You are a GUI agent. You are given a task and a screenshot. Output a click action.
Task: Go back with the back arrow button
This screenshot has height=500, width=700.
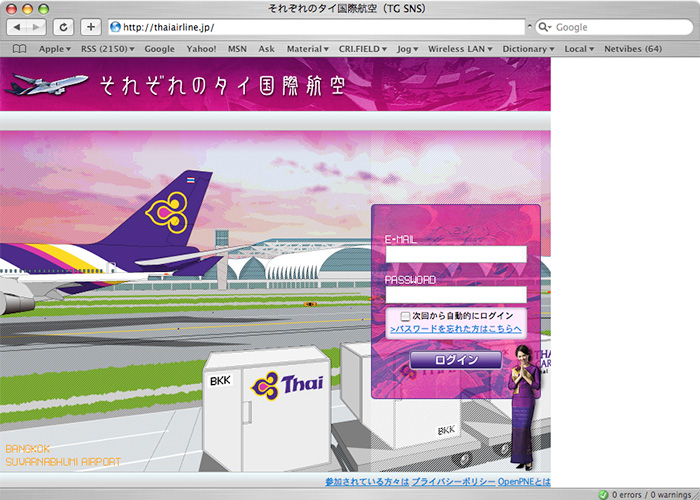(17, 27)
